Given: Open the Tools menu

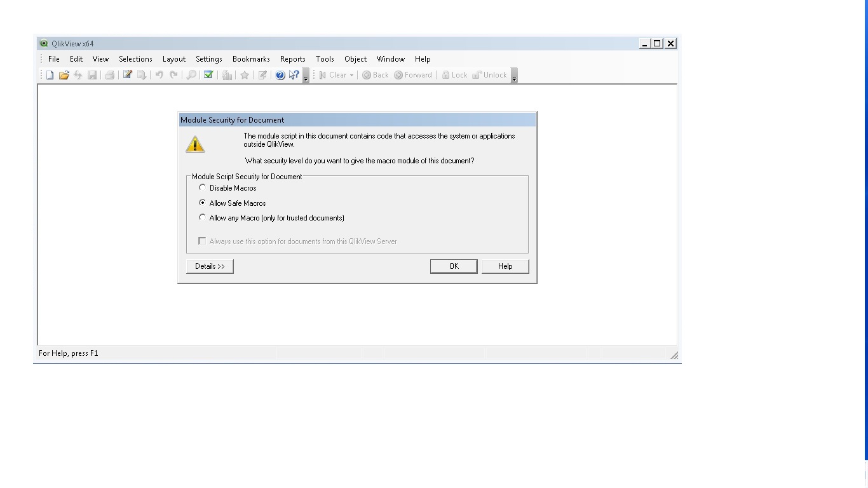Looking at the screenshot, I should pyautogui.click(x=325, y=59).
